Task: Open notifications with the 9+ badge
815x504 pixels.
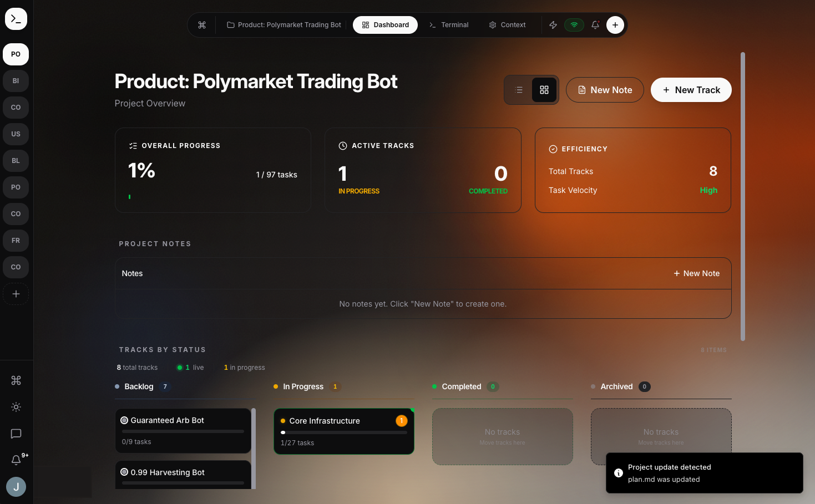Action: 16,460
